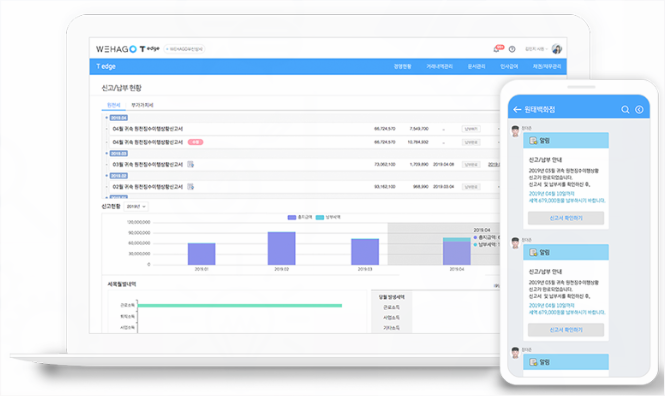Screen dimensions: 665x396
Task: Open the 인사급여 menu in the blue bar
Action: pos(509,67)
